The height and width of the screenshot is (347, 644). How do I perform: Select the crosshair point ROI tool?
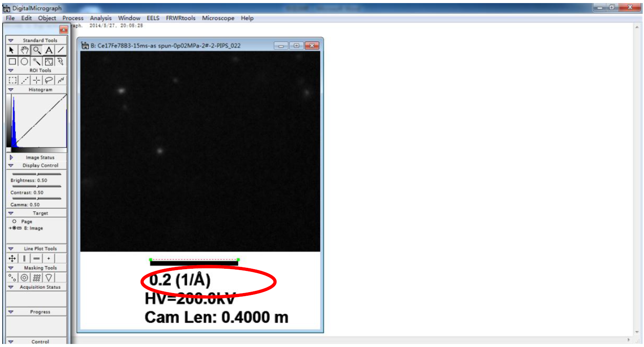point(37,80)
